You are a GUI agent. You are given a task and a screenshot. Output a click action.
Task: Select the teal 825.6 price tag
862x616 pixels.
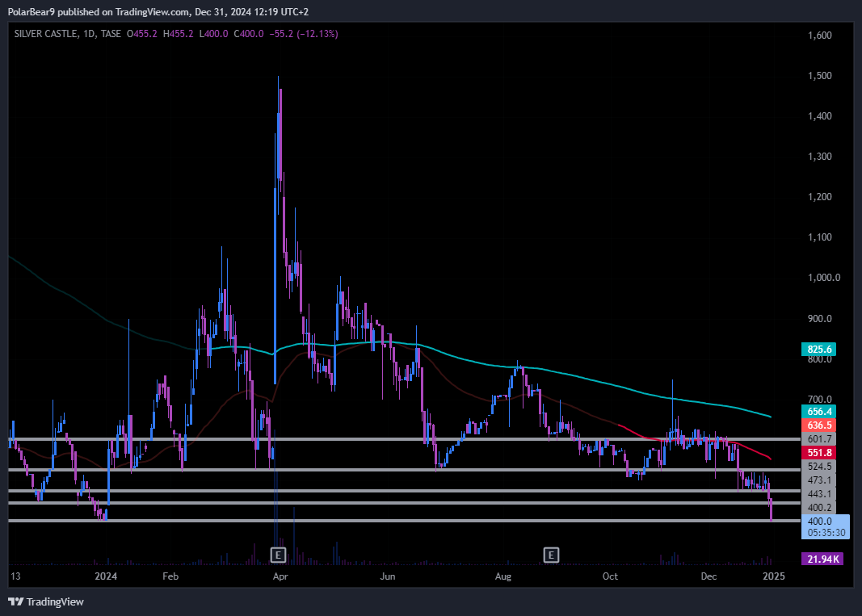[822, 350]
